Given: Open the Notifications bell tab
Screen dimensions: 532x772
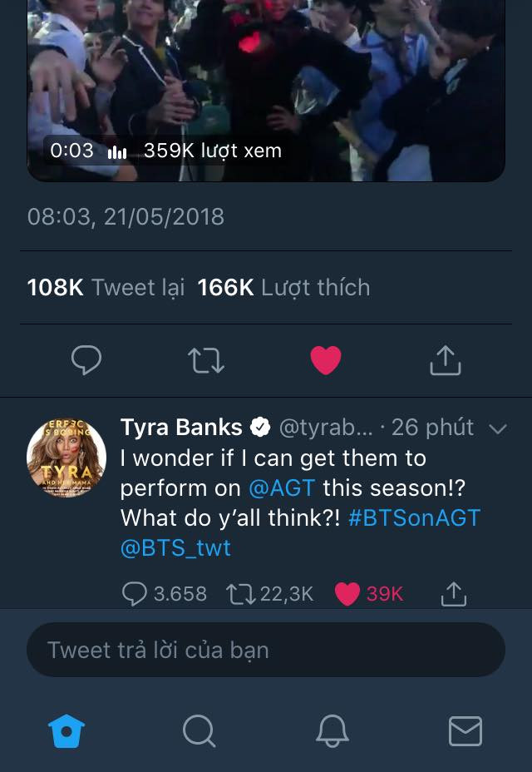Looking at the screenshot, I should (x=332, y=731).
